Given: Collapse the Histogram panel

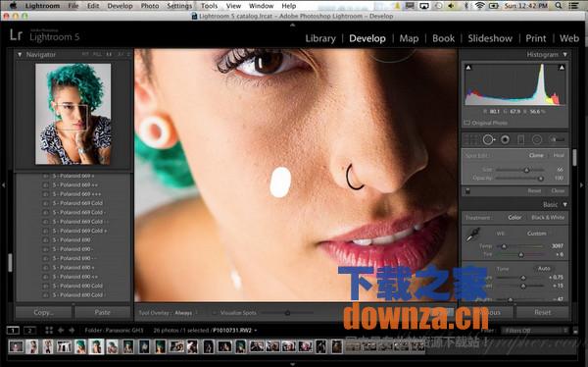Looking at the screenshot, I should (564, 55).
